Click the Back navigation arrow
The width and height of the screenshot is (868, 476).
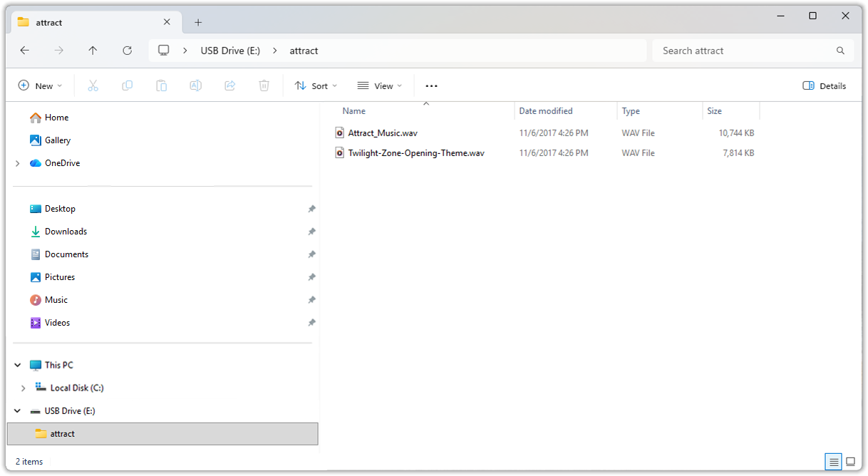click(25, 51)
